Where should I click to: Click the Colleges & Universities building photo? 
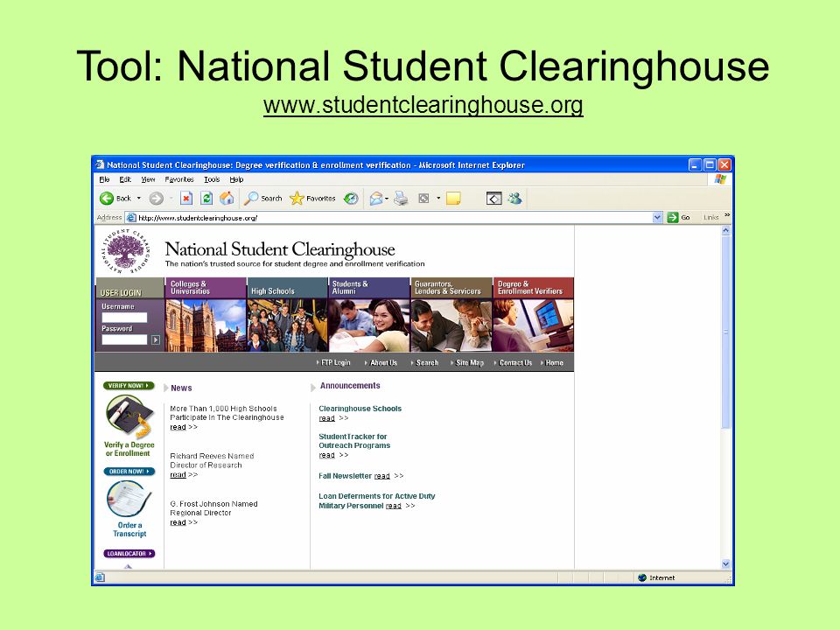click(206, 325)
